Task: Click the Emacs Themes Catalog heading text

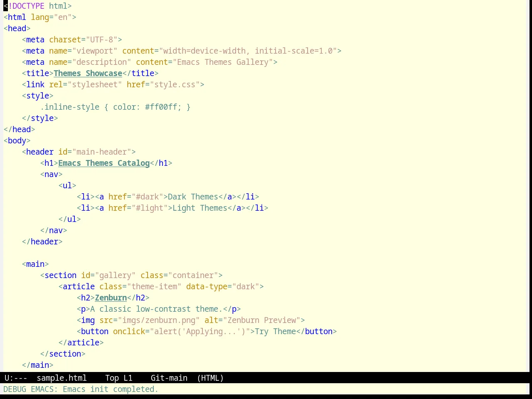Action: point(104,163)
